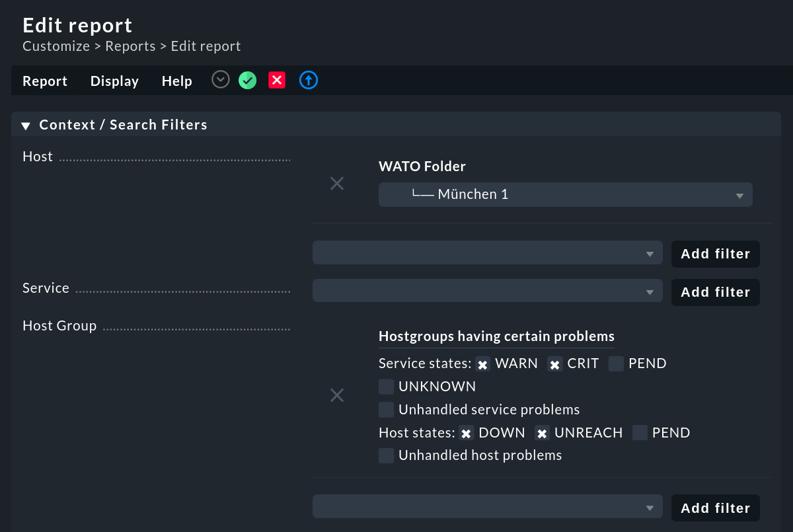Open the Host Group filter selection dropdown

(x=488, y=507)
